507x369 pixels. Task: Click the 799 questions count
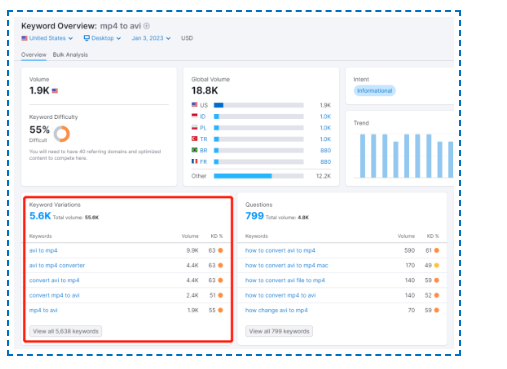coord(255,216)
